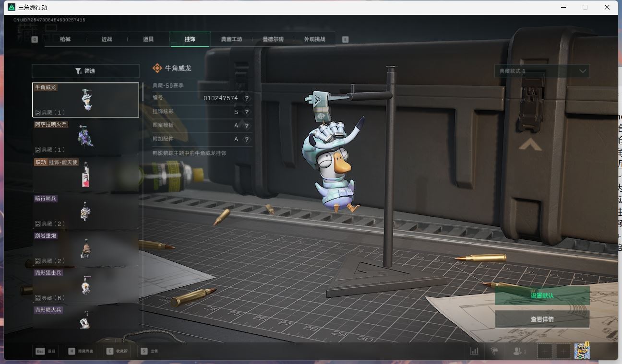This screenshot has width=622, height=364.
Task: Click the 查看详情 button
Action: click(x=542, y=319)
